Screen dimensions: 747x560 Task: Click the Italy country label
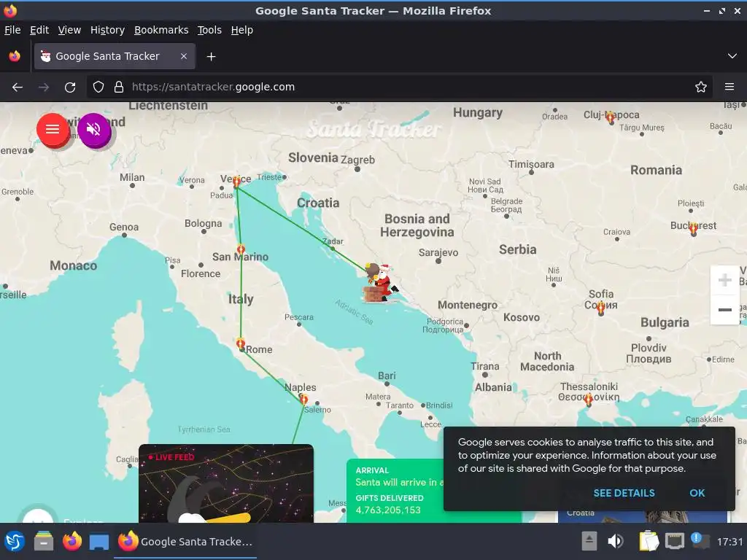[x=241, y=299]
